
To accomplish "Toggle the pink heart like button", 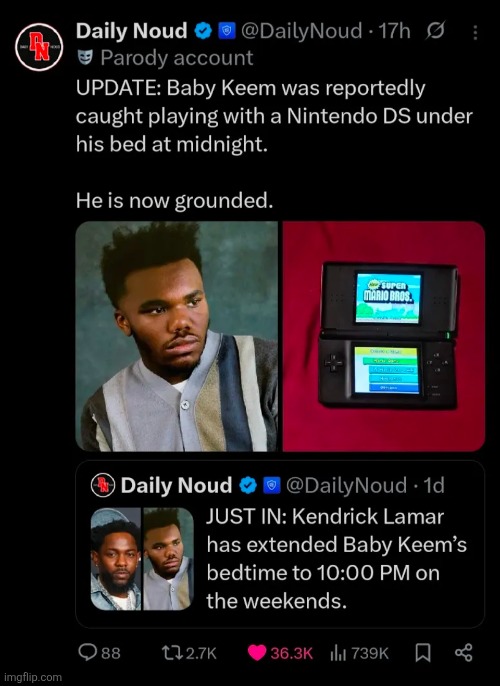I will pos(257,653).
